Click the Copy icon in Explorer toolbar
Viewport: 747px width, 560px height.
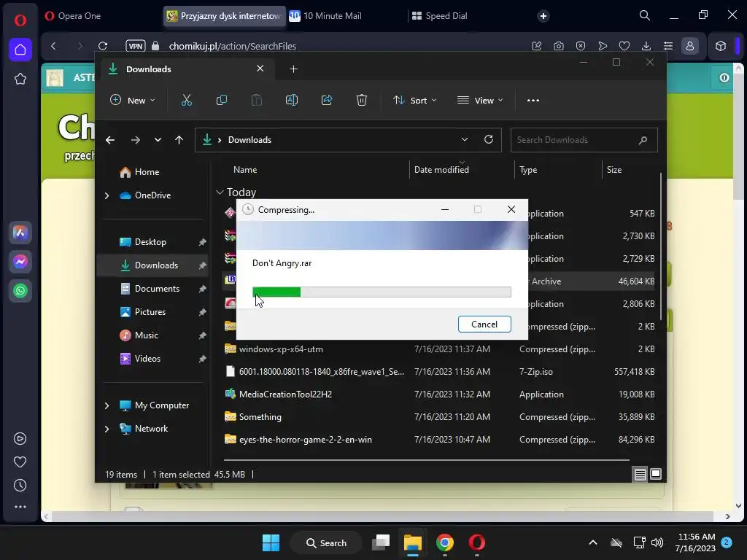[x=222, y=101]
